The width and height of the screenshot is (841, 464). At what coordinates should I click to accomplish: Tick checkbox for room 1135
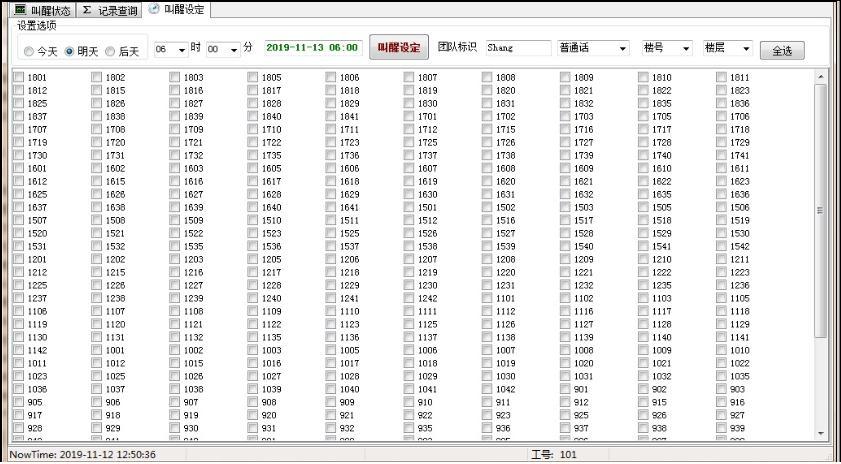(253, 337)
